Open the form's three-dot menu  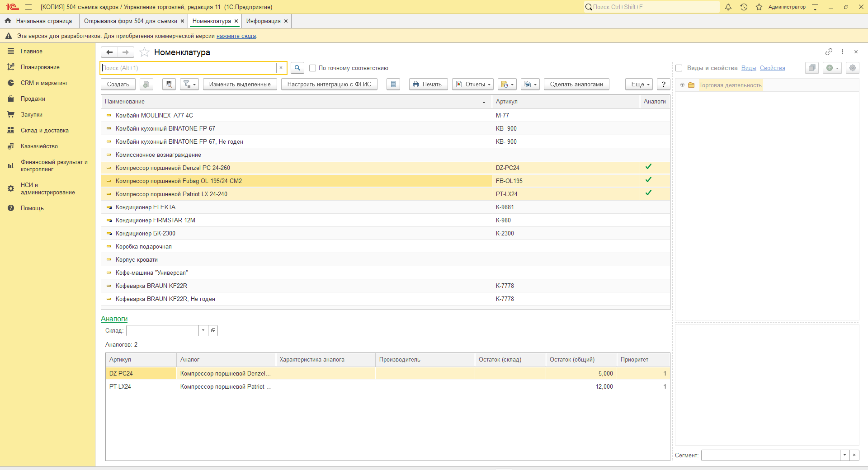(x=842, y=52)
